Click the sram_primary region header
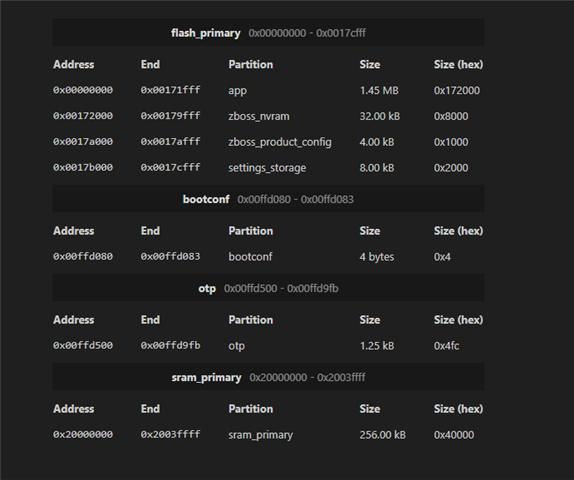The image size is (574, 480). 268,377
